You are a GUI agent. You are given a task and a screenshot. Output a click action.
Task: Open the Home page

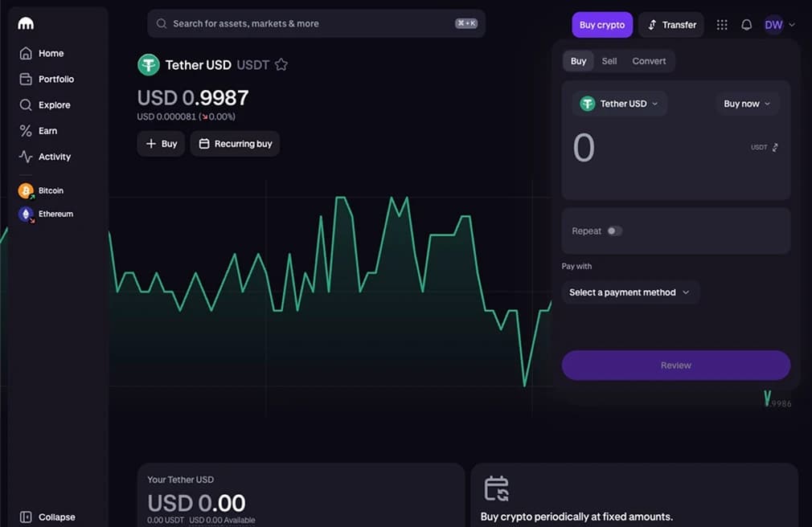(x=42, y=53)
